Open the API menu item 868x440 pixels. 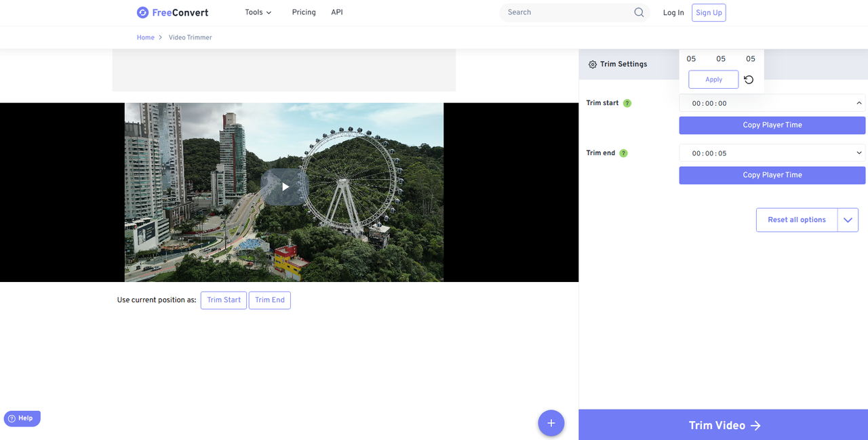[x=337, y=12]
